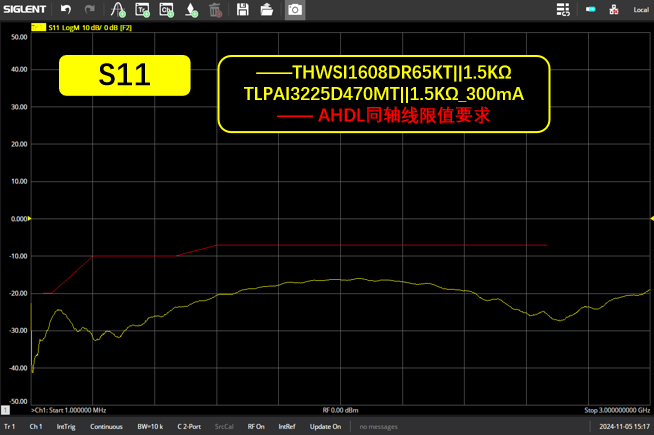
Task: Toggle RF On in status bar
Action: point(256,427)
